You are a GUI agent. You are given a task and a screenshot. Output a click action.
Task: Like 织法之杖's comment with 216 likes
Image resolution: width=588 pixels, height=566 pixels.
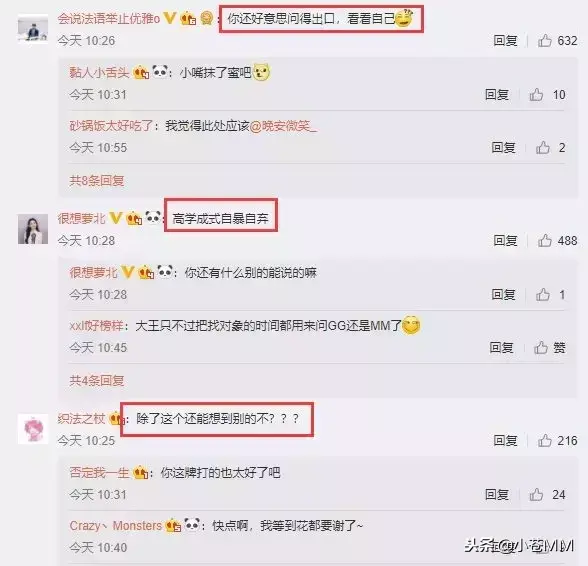[x=545, y=440]
